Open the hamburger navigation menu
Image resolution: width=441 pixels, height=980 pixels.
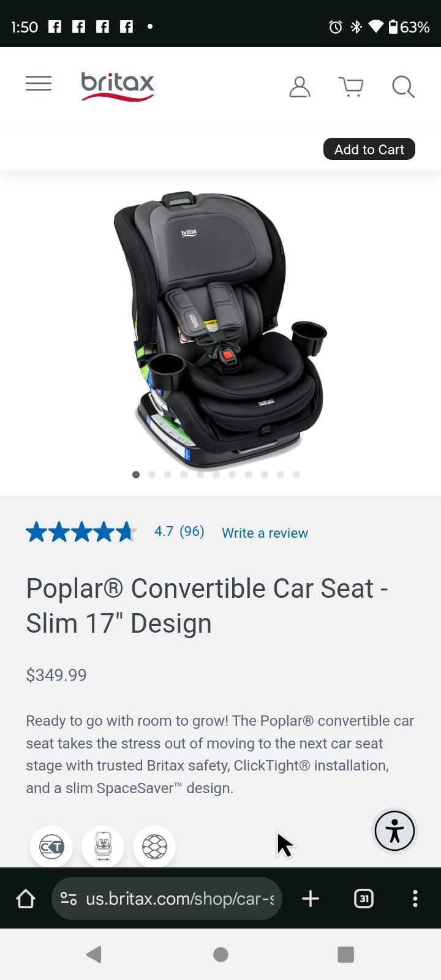click(39, 84)
